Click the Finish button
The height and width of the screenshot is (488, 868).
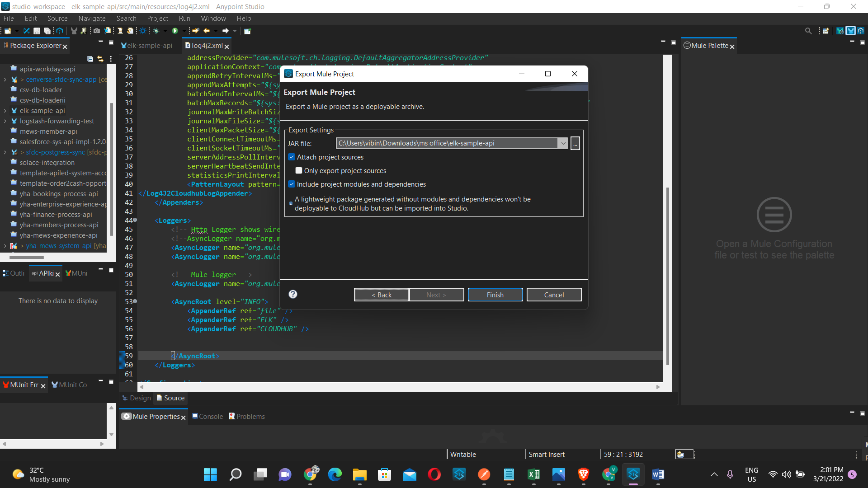tap(495, 294)
